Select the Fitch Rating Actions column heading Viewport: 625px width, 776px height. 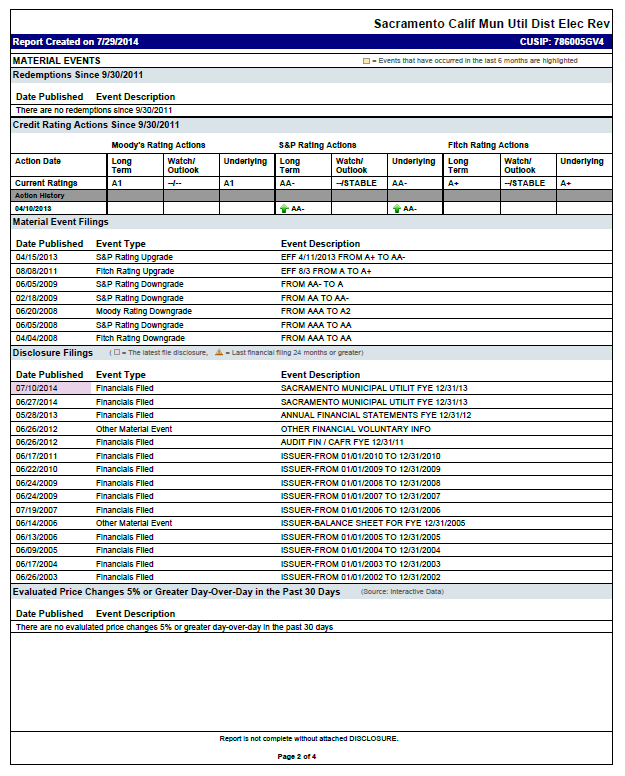tap(488, 146)
